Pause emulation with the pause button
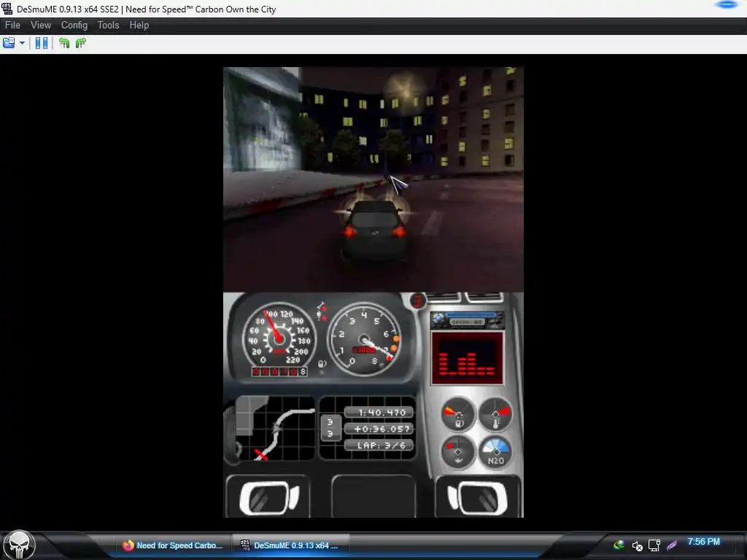 click(x=42, y=43)
